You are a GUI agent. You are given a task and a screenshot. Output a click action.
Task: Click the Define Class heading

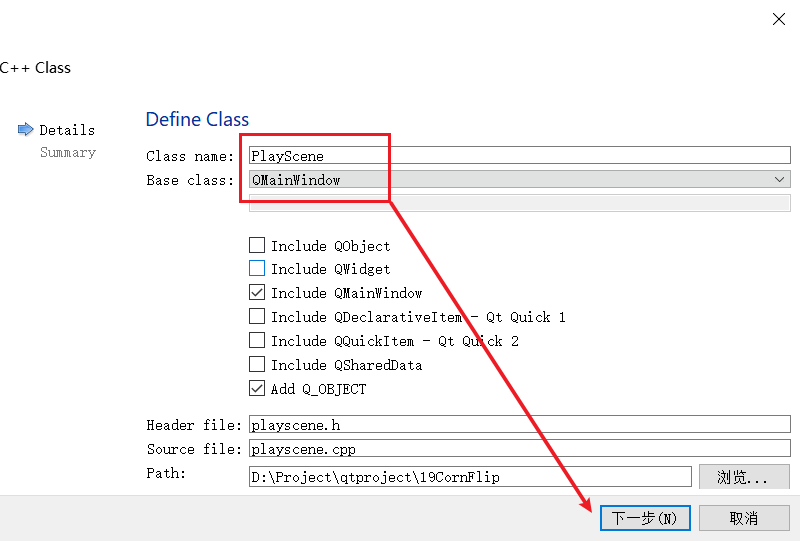click(197, 119)
